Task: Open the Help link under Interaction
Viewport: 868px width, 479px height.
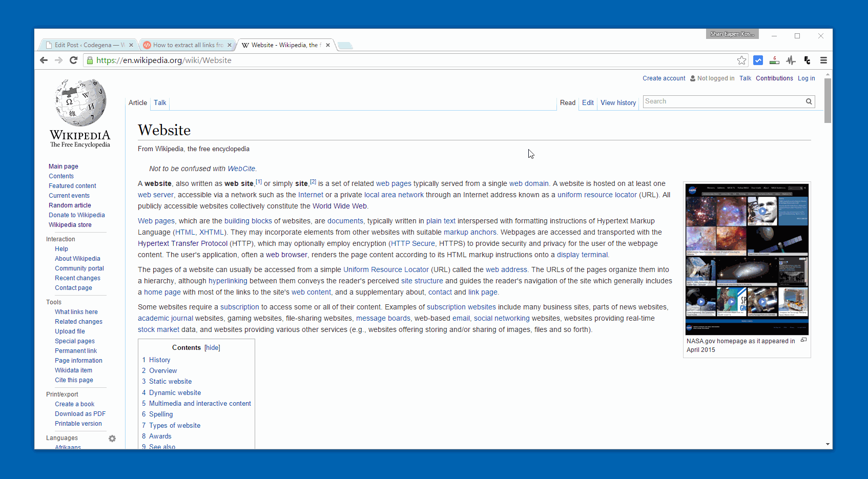Action: click(61, 249)
